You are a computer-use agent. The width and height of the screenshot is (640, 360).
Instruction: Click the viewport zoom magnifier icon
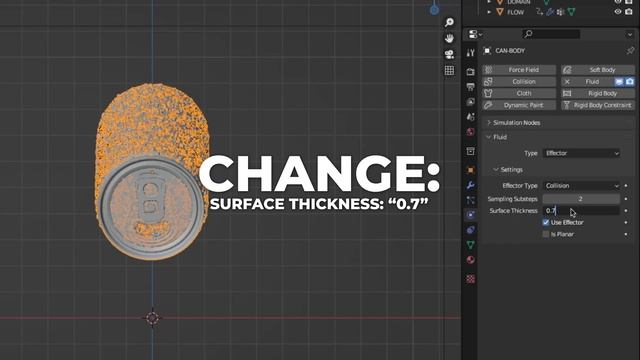point(449,22)
